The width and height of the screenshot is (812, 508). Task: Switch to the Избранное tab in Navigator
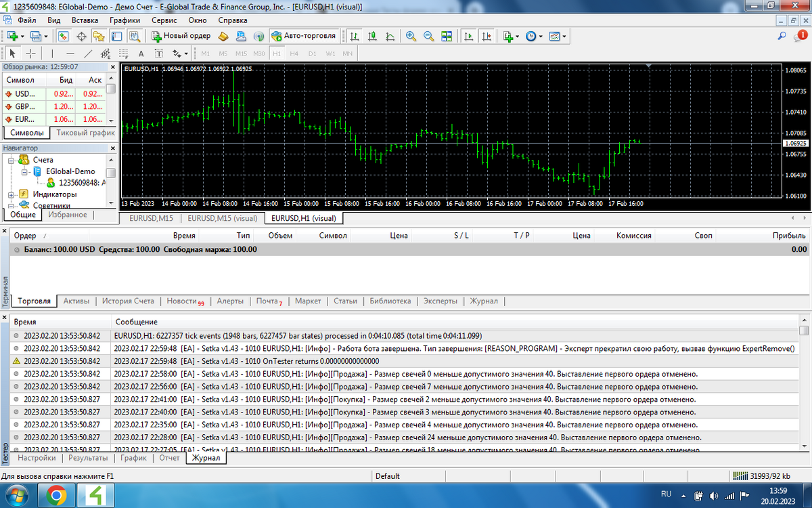pyautogui.click(x=68, y=215)
